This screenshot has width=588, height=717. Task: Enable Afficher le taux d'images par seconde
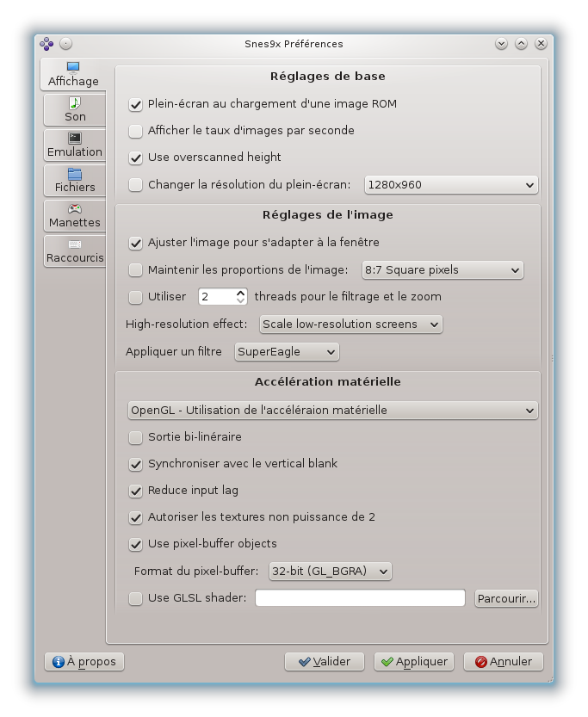point(135,131)
